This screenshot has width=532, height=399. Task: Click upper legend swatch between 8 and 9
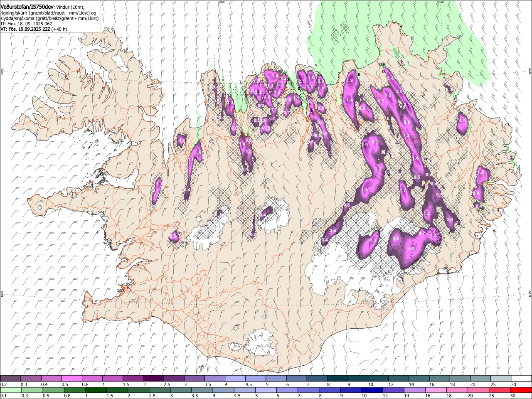(x=337, y=378)
